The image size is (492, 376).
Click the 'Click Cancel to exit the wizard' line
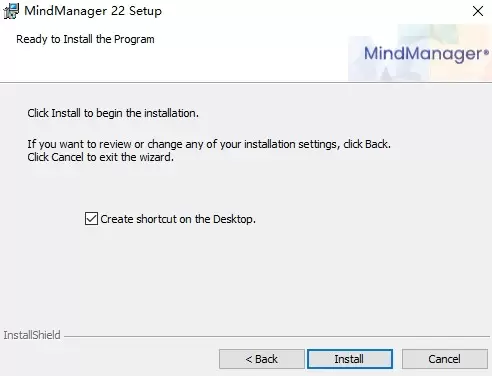coord(101,157)
